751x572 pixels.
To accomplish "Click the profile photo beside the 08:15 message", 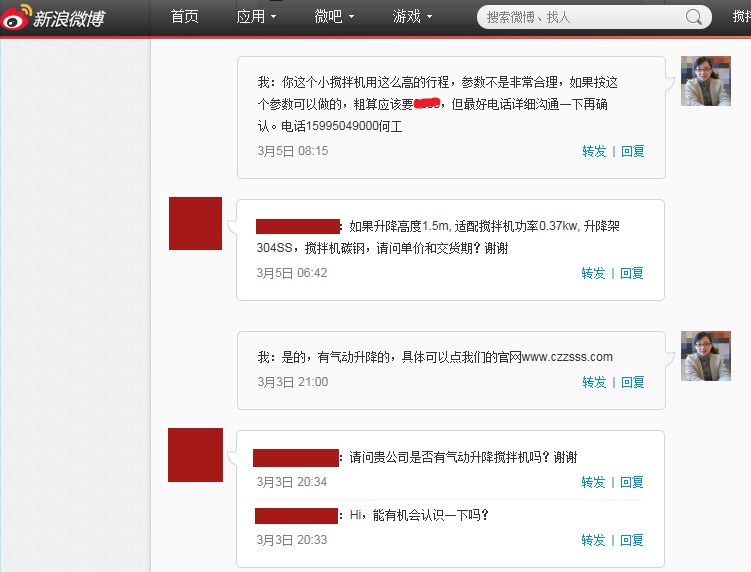I will tap(706, 81).
